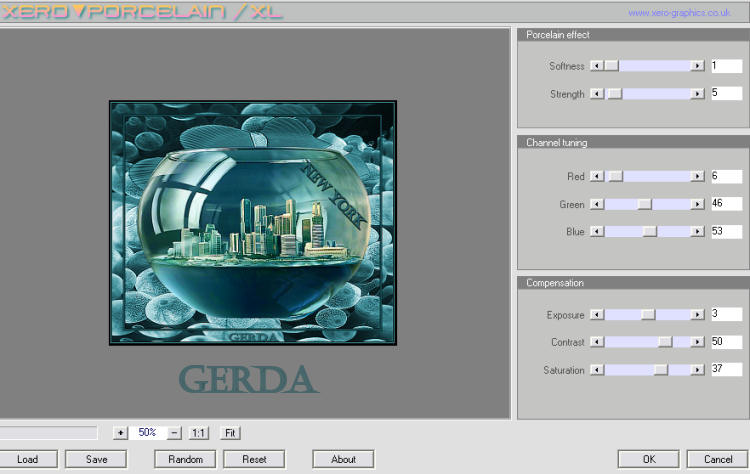The width and height of the screenshot is (750, 474).
Task: Click the Exposure slider left arrow
Action: coord(596,314)
